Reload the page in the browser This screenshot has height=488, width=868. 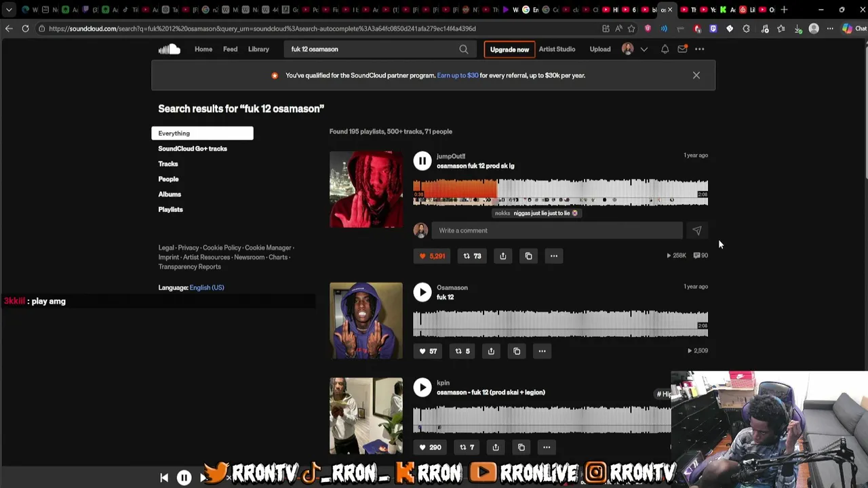pos(25,28)
